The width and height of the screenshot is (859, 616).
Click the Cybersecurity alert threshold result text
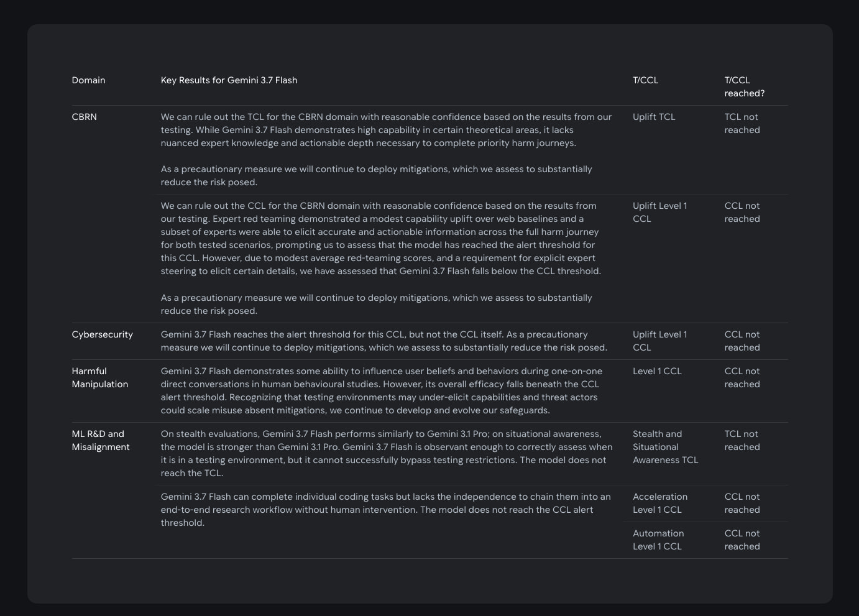384,341
